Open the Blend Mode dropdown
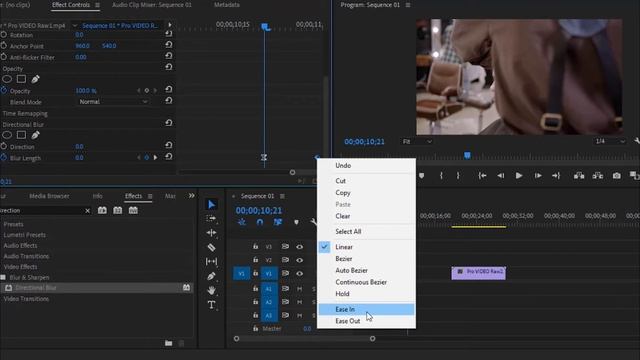Viewport: 640px width, 360px height. tap(113, 102)
